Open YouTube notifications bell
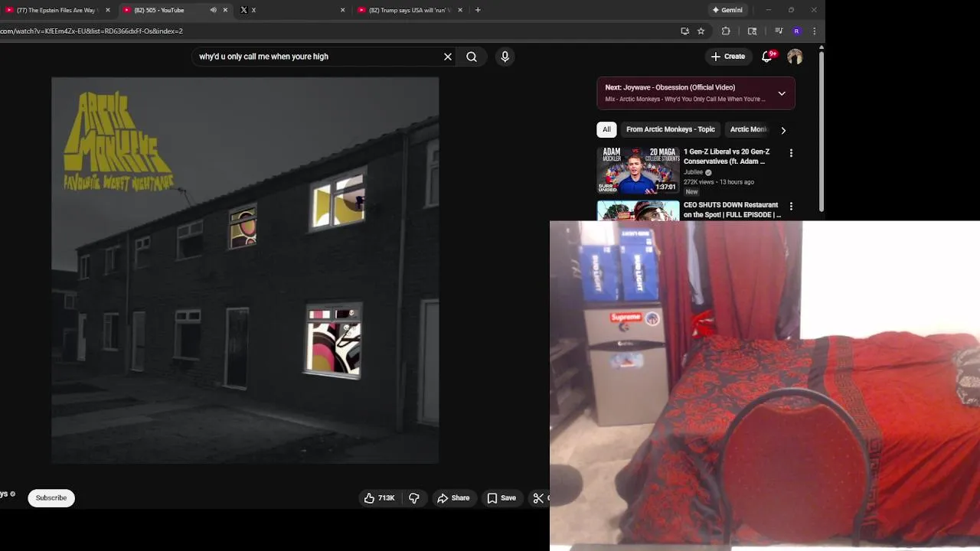 pos(766,57)
